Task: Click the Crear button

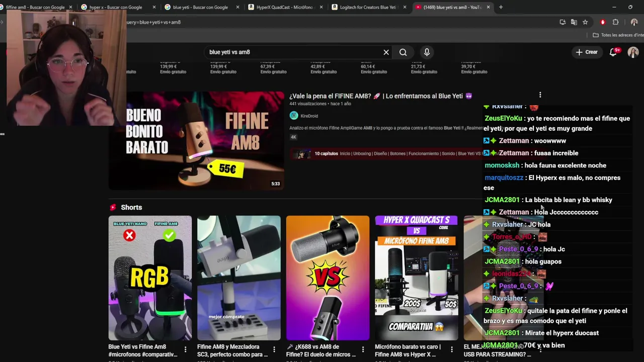Action: [587, 52]
